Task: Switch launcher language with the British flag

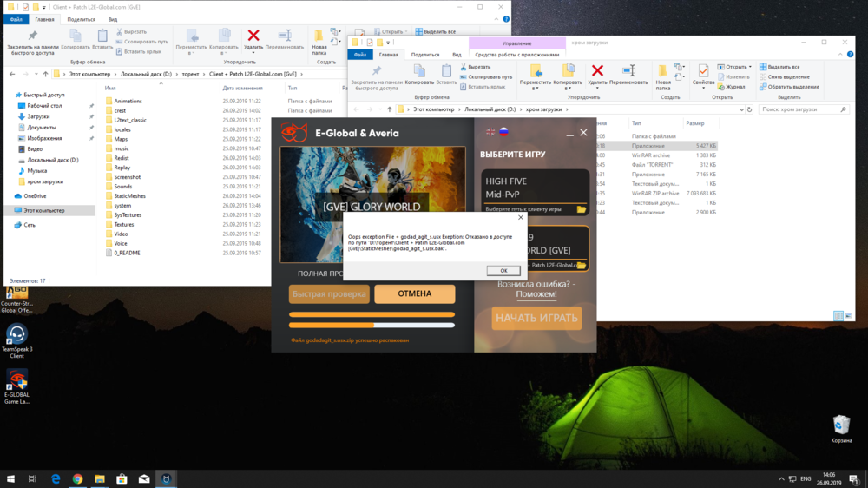Action: (x=490, y=132)
